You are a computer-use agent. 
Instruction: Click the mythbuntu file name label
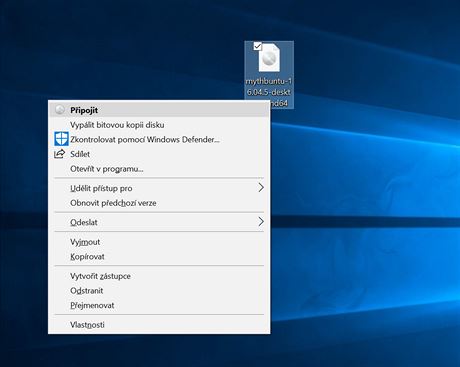pyautogui.click(x=269, y=92)
